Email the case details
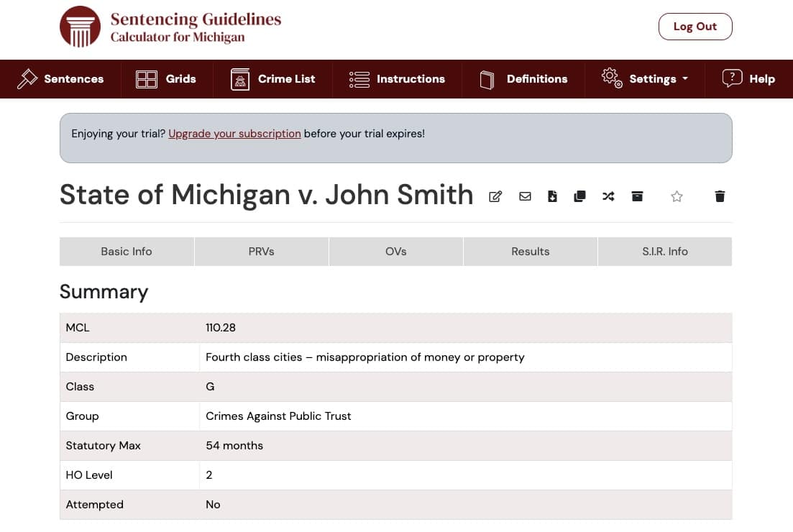 point(525,196)
